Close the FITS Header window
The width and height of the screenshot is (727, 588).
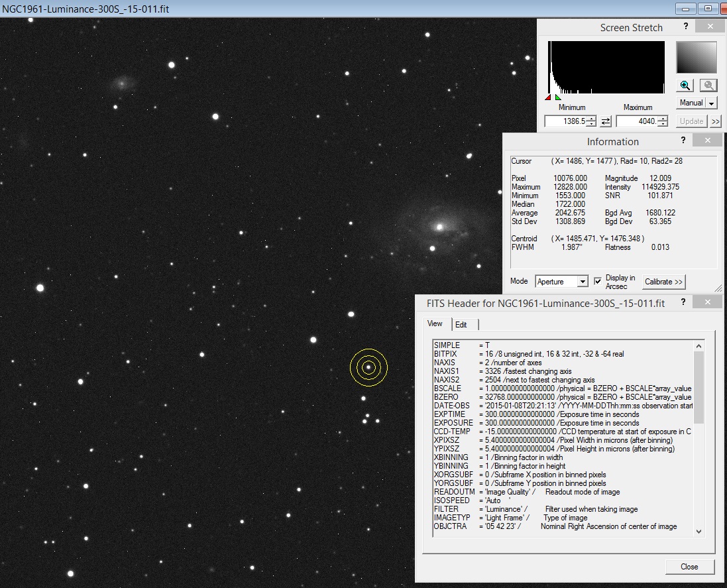click(x=689, y=567)
